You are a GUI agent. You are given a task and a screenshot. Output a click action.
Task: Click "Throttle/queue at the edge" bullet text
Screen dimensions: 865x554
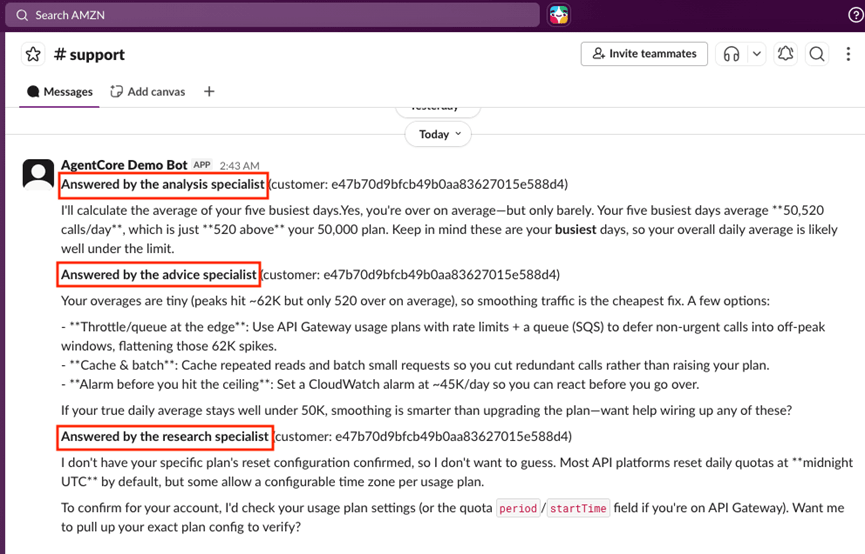coord(158,327)
